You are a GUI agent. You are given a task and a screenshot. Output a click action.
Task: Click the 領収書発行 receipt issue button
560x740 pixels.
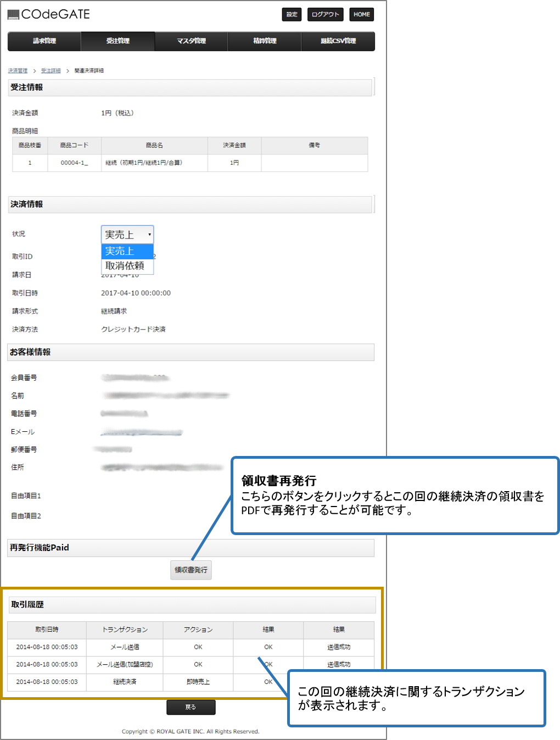[191, 570]
